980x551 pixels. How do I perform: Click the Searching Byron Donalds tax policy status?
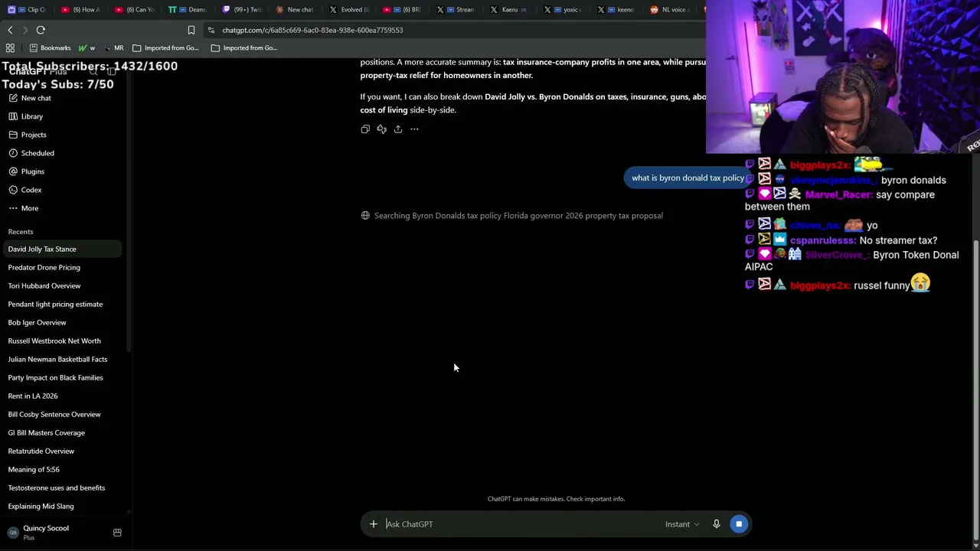pyautogui.click(x=518, y=216)
